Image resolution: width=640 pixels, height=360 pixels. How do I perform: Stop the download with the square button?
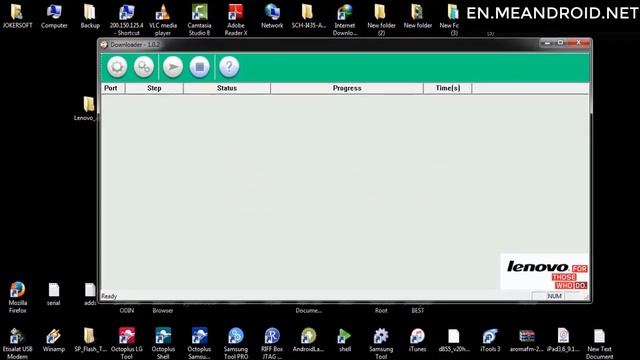(200, 67)
